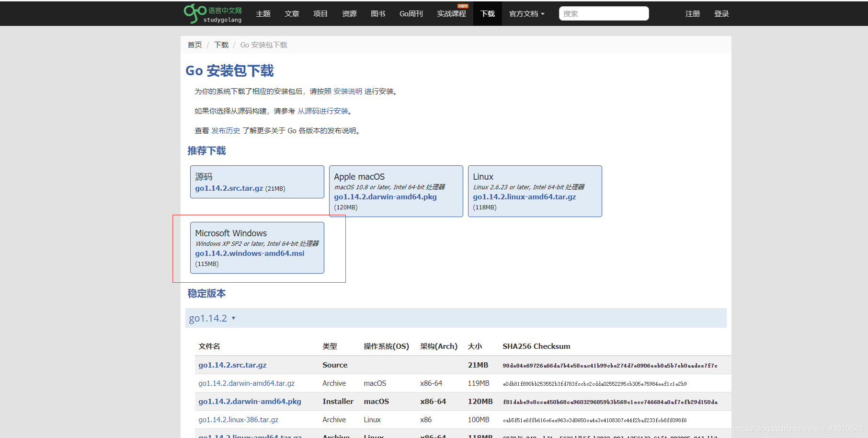
Task: Open the 资源 nav menu item
Action: 350,14
